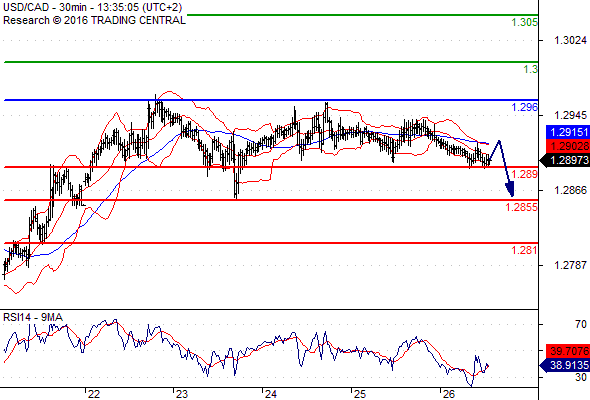Click the blue 38.9135 RSI value tag

565,365
